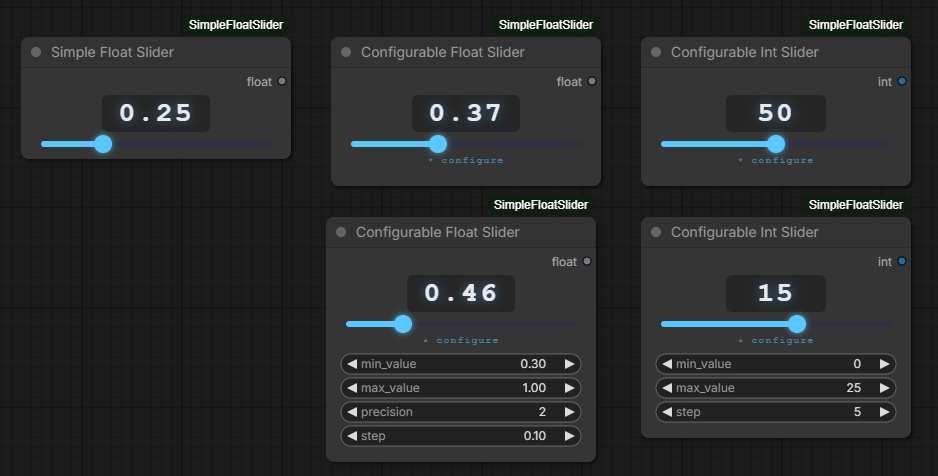
Task: Click the 50 value display
Action: coord(776,113)
